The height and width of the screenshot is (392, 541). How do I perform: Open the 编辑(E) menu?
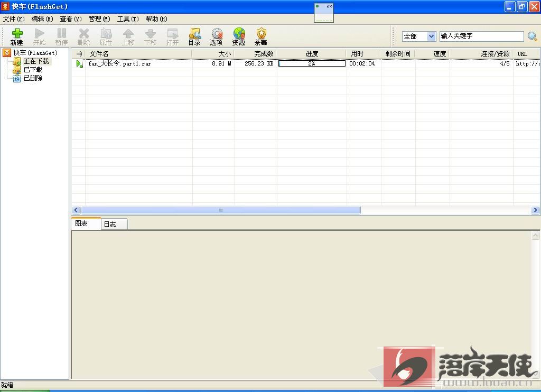point(42,19)
